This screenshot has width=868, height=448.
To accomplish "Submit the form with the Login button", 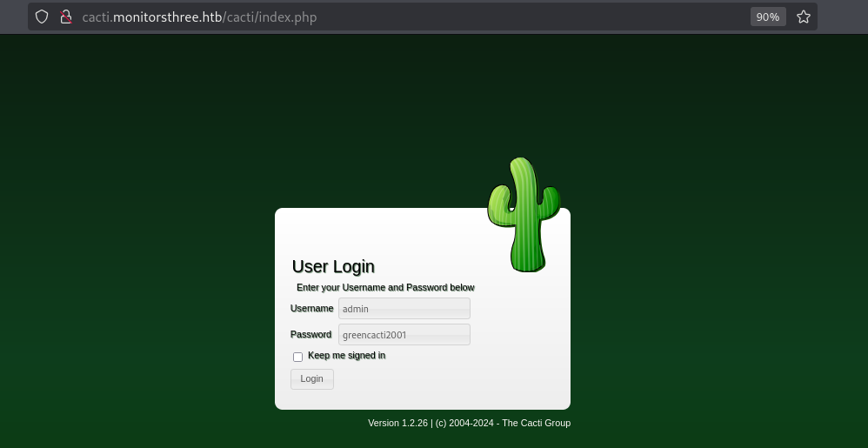I will pyautogui.click(x=312, y=378).
